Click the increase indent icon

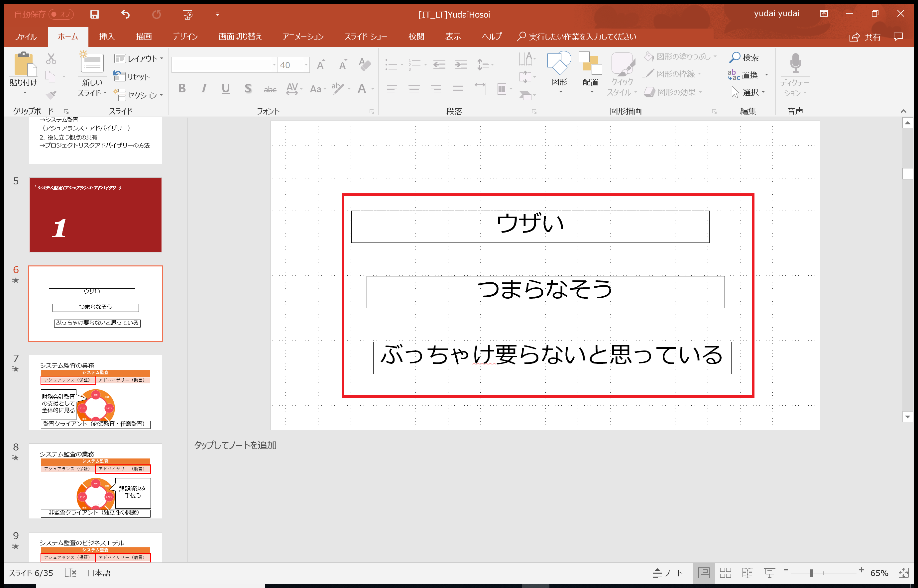pos(461,64)
